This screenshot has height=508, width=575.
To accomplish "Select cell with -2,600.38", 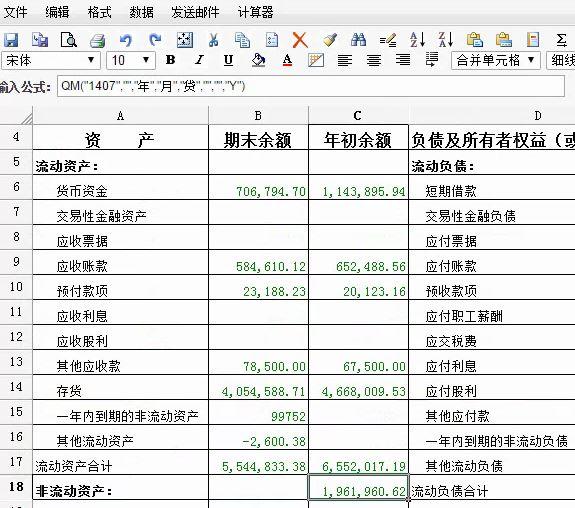I will click(x=258, y=438).
